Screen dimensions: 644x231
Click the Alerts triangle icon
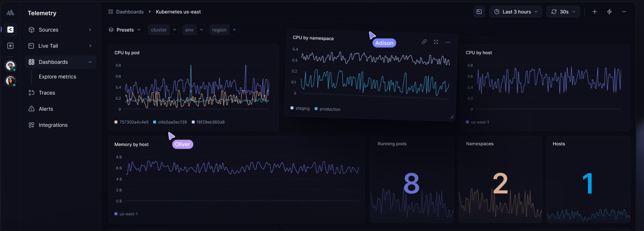coord(32,109)
